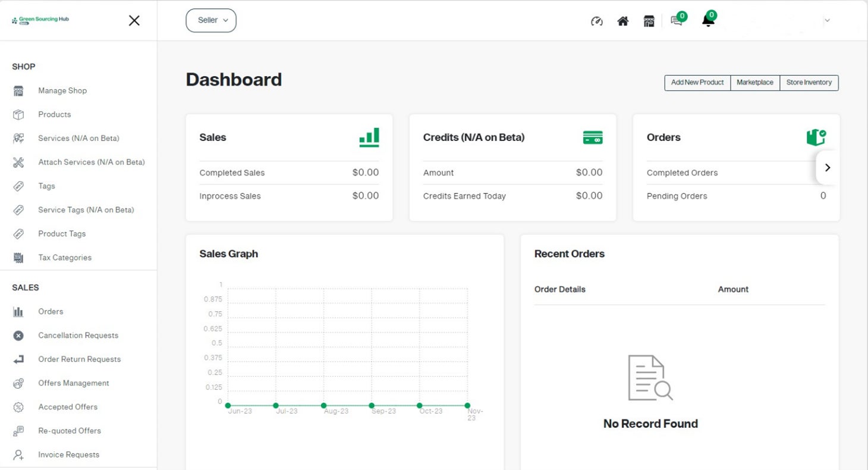Advance cards with the right arrow
Screen dimensions: 868x470
pyautogui.click(x=828, y=168)
